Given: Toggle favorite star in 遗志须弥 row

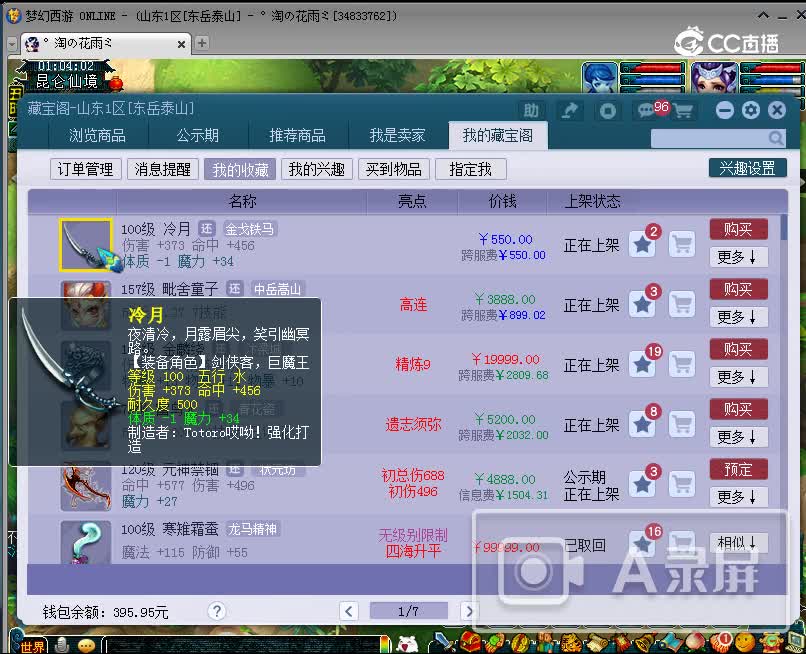Looking at the screenshot, I should 642,424.
